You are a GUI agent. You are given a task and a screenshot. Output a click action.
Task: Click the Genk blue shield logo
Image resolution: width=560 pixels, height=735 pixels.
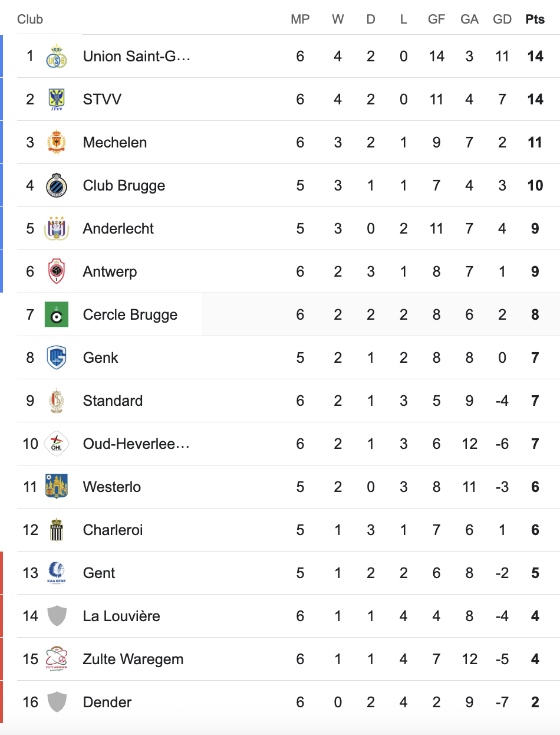57,357
